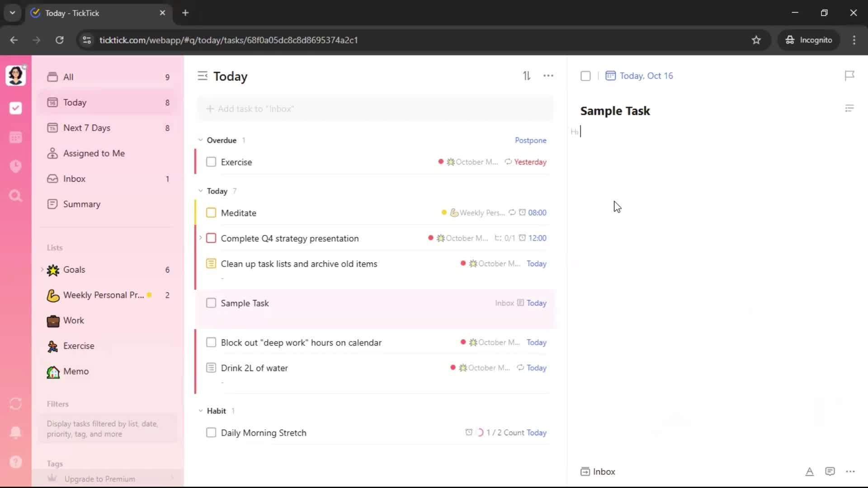The image size is (868, 488).
Task: Open the comment icon in task footer
Action: point(830,472)
